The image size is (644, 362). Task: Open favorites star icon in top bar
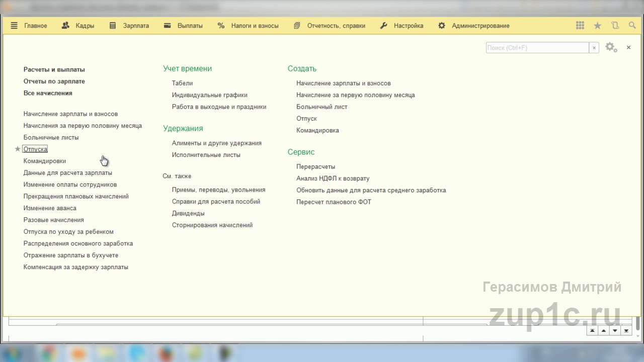[597, 26]
